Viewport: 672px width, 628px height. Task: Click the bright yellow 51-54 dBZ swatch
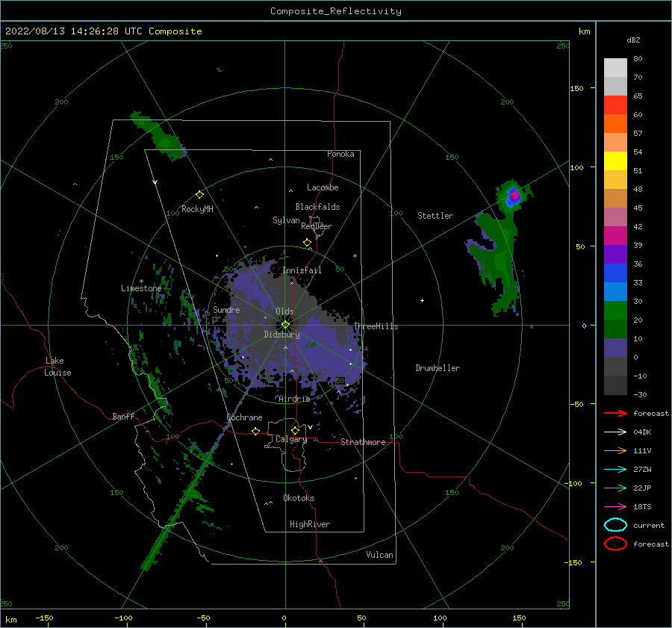[615, 161]
